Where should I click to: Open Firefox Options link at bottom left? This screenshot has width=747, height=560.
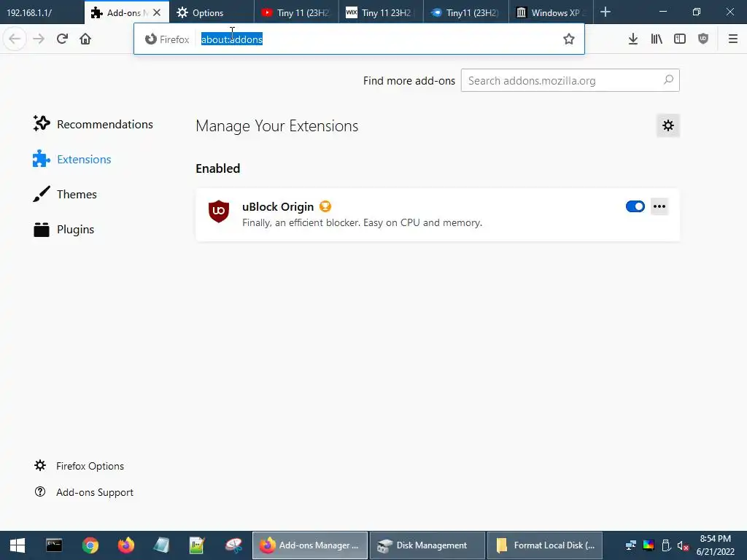click(79, 466)
